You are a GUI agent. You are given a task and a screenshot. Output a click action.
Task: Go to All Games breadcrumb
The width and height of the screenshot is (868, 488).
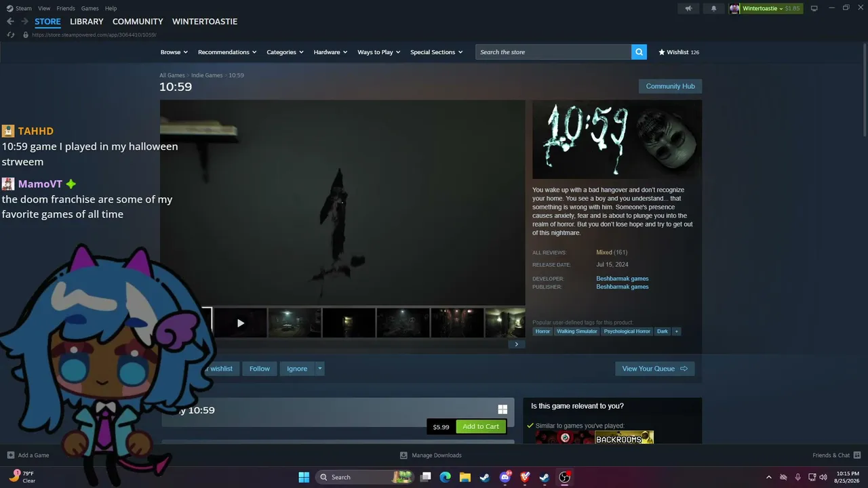172,75
